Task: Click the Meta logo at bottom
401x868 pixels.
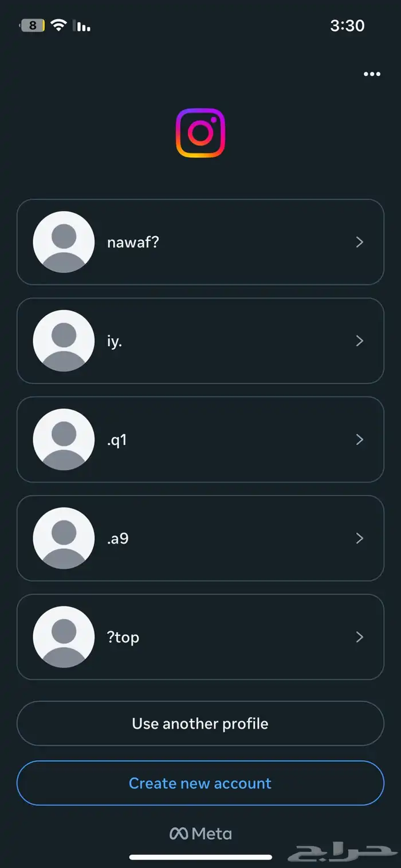Action: (x=200, y=834)
